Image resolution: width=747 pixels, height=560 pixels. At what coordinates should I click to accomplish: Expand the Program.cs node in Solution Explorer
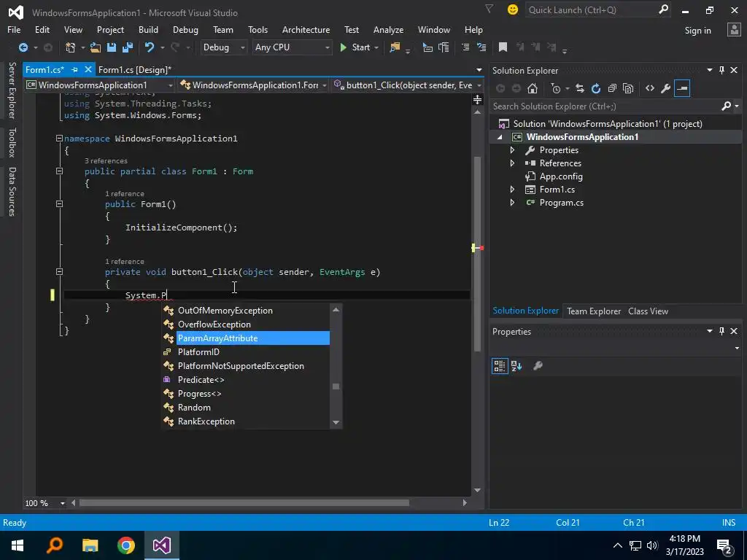point(512,203)
